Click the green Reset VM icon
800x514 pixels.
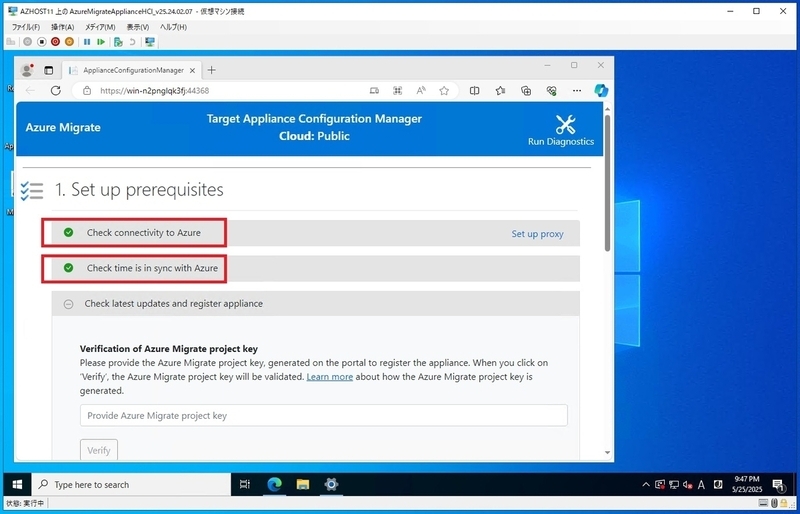101,42
